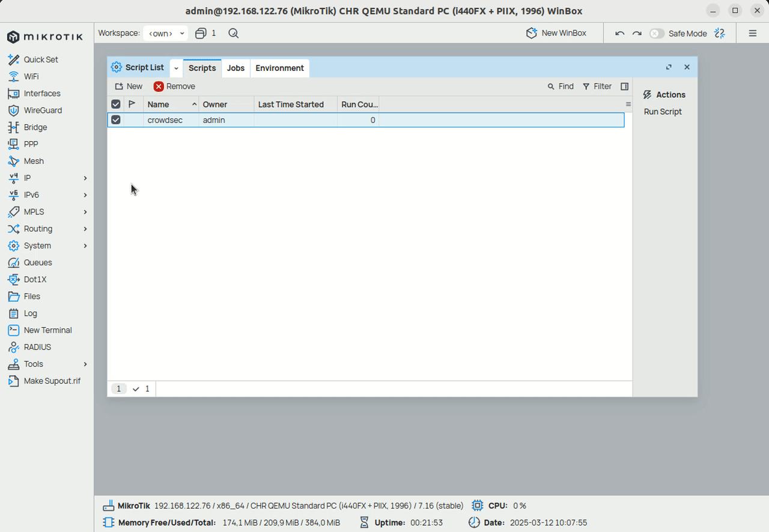Switch to the Environment tab
The image size is (769, 532).
(279, 68)
